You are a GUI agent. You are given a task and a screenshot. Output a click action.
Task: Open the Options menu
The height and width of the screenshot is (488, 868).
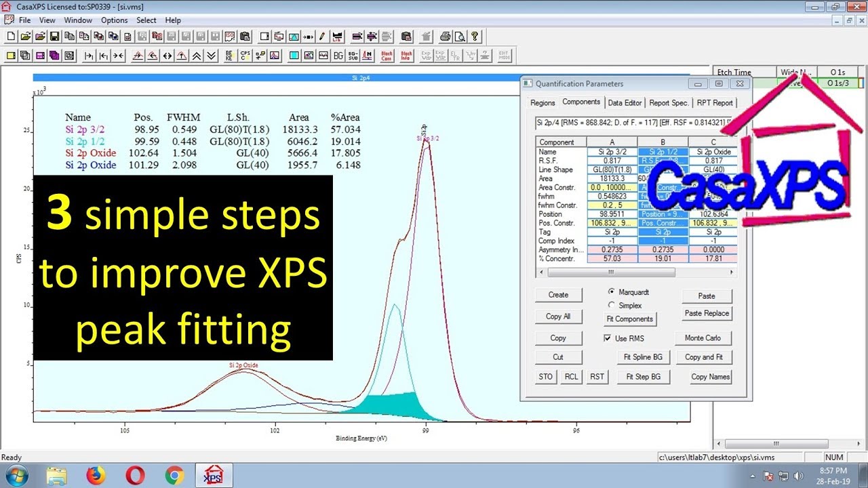click(x=115, y=20)
